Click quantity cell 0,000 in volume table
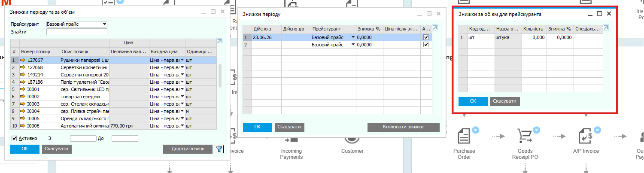 coord(534,37)
